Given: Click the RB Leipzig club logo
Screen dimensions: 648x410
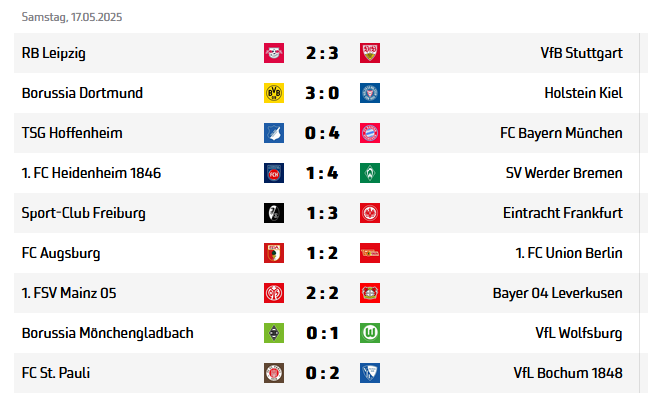Looking at the screenshot, I should 274,53.
